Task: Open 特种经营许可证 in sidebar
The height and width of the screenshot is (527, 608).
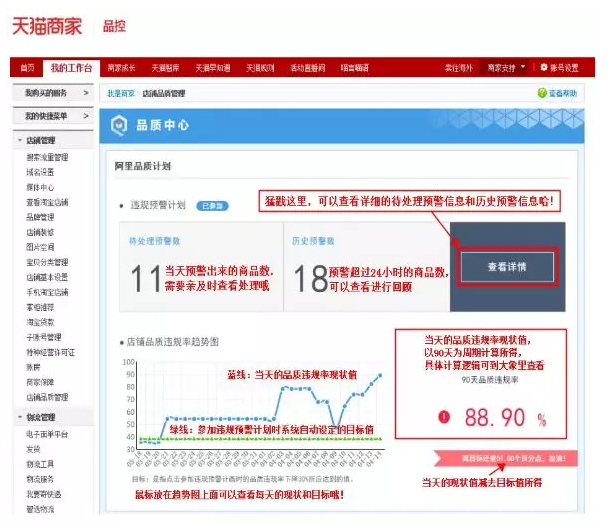Action: 50,352
